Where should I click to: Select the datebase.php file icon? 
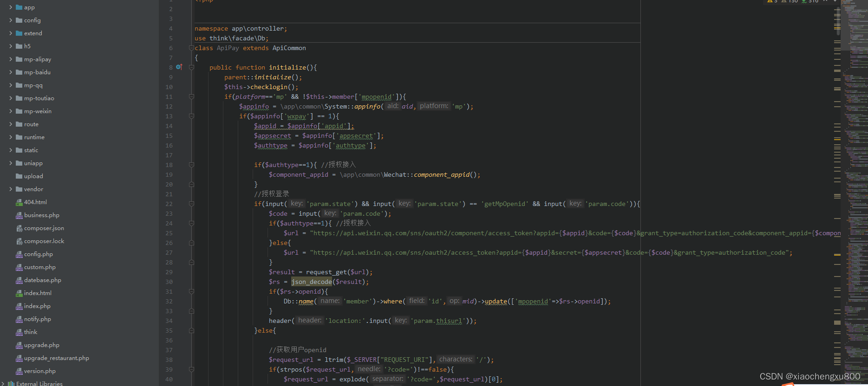pyautogui.click(x=19, y=280)
